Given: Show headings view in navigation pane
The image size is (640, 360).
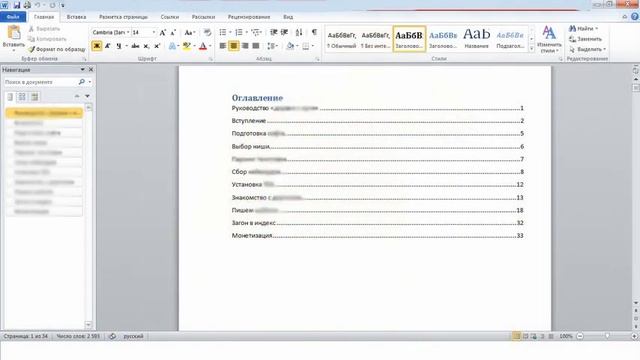Looking at the screenshot, I should click(10, 97).
